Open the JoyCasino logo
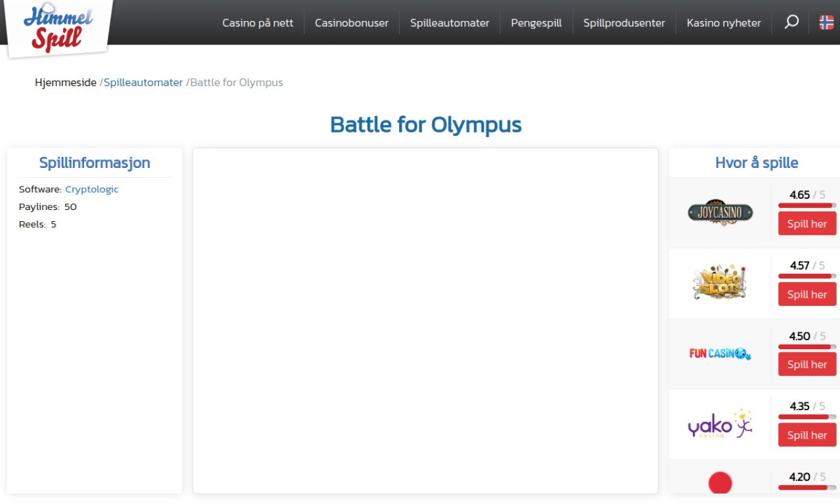This screenshot has width=840, height=504. pos(720,213)
